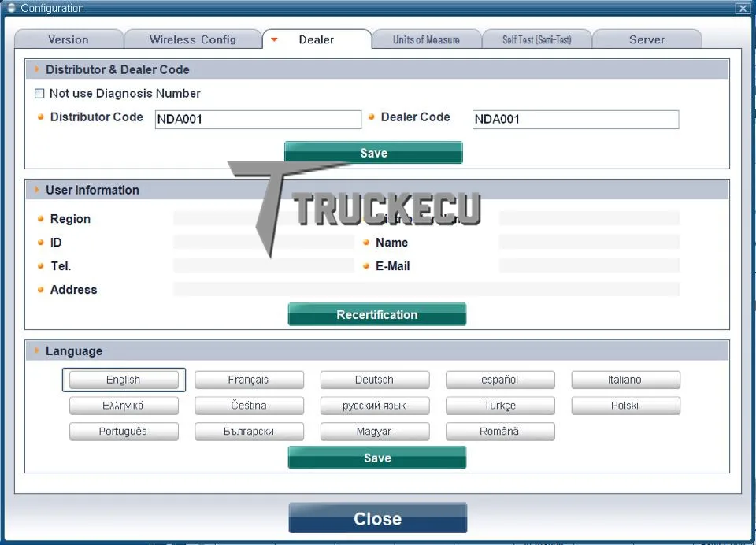Screen dimensions: 756x545
Task: Click the Region field in User Information
Action: 264,218
